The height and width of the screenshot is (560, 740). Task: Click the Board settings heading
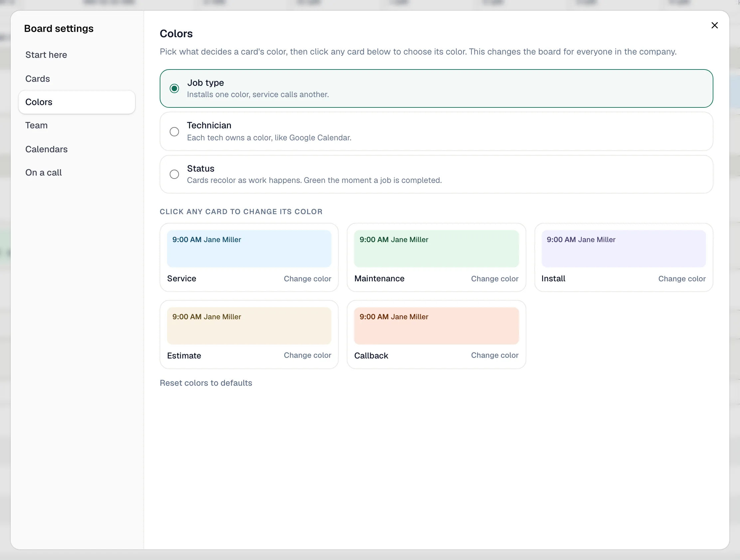59,29
